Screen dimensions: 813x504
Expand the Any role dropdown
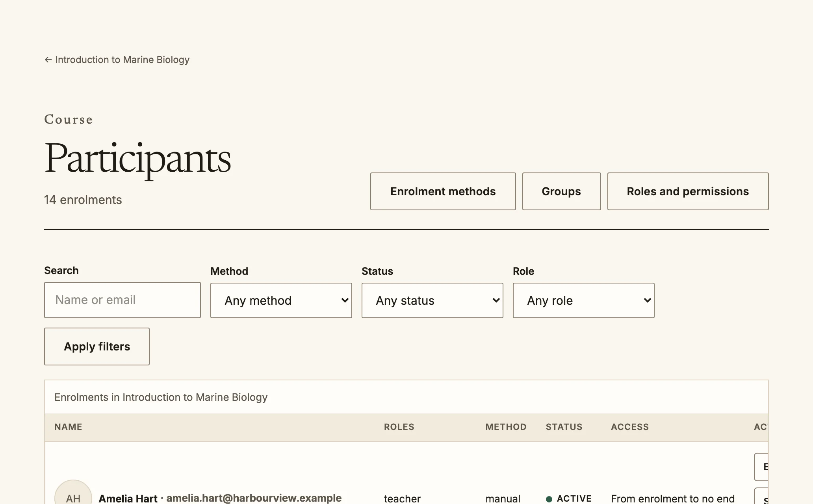[x=583, y=300]
